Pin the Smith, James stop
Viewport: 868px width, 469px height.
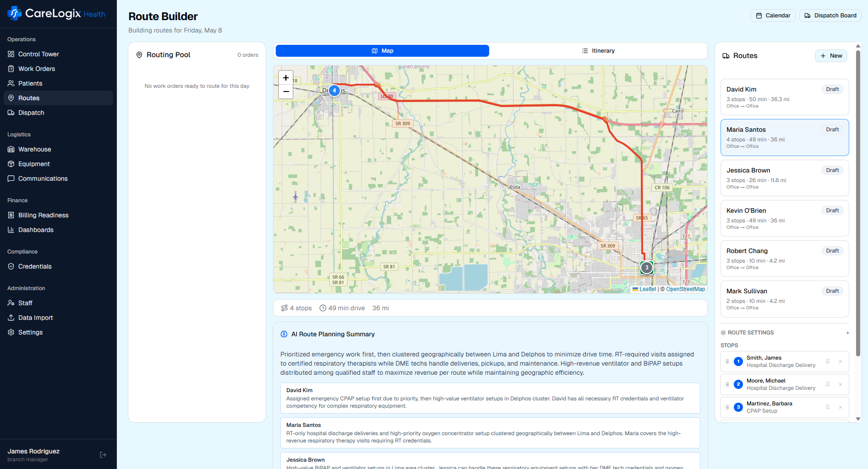(x=828, y=361)
